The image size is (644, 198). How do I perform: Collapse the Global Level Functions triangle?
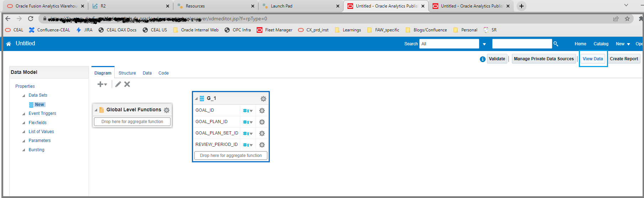[96, 110]
